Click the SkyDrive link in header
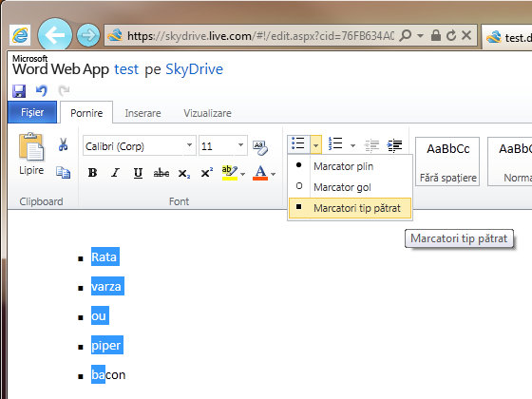The width and height of the screenshot is (532, 399). click(194, 69)
